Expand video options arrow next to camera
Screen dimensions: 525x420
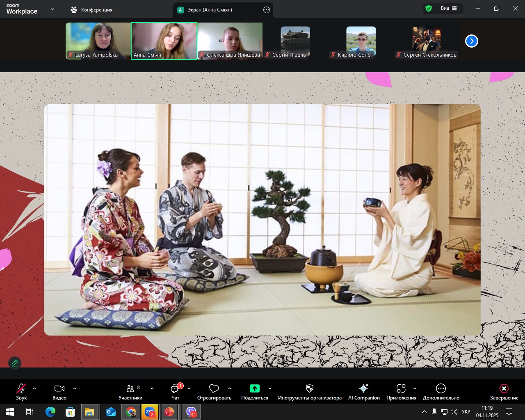[x=75, y=388]
